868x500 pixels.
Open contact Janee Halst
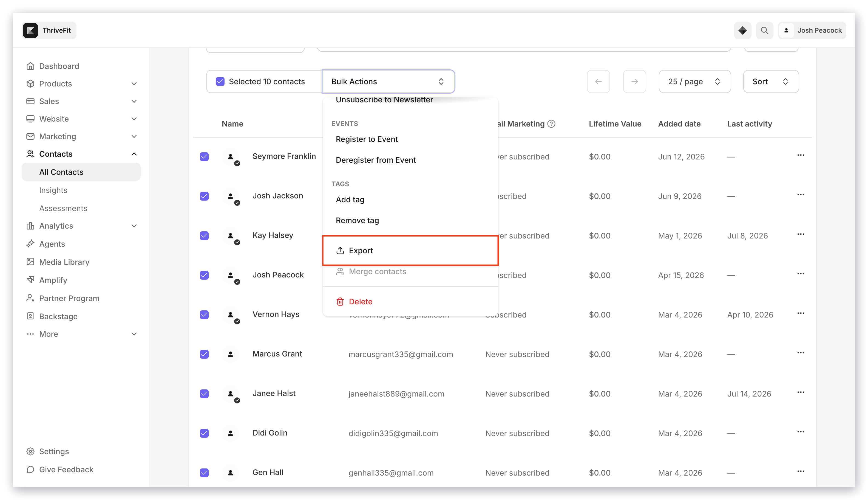point(274,393)
